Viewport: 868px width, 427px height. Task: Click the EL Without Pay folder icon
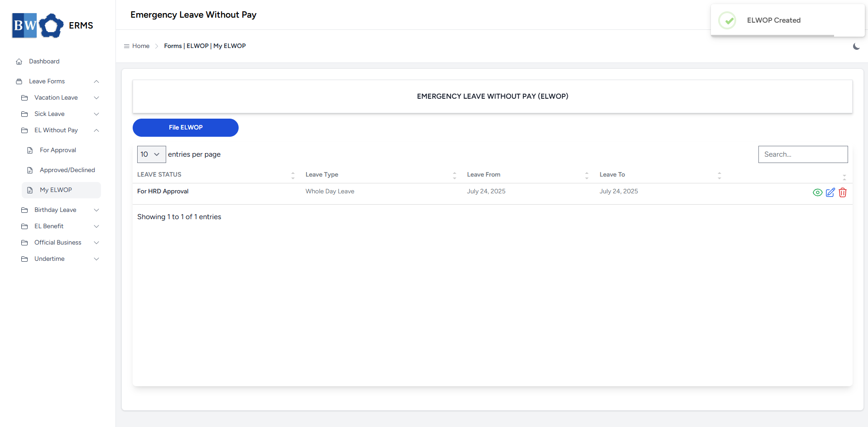coord(24,130)
